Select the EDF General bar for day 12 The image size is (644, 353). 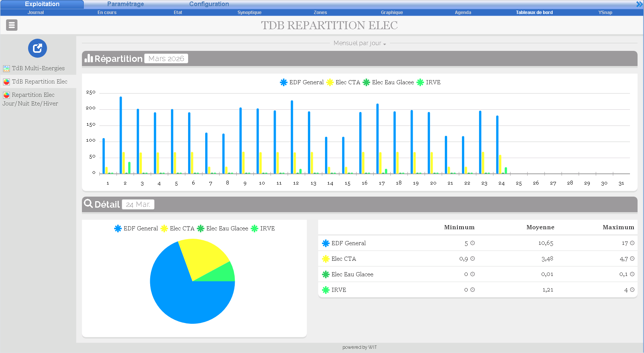click(x=292, y=137)
